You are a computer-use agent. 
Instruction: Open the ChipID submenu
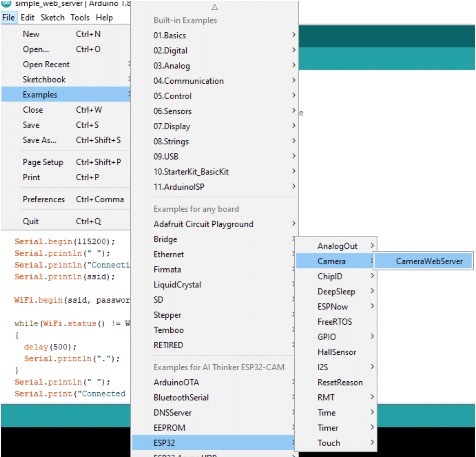click(x=336, y=276)
